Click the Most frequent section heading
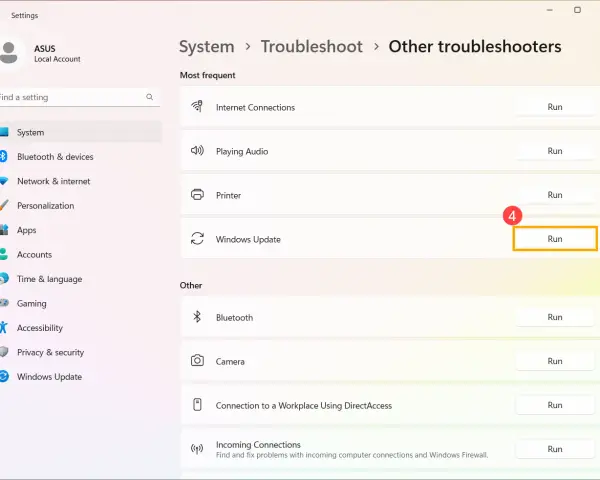This screenshot has width=600, height=480. [207, 75]
